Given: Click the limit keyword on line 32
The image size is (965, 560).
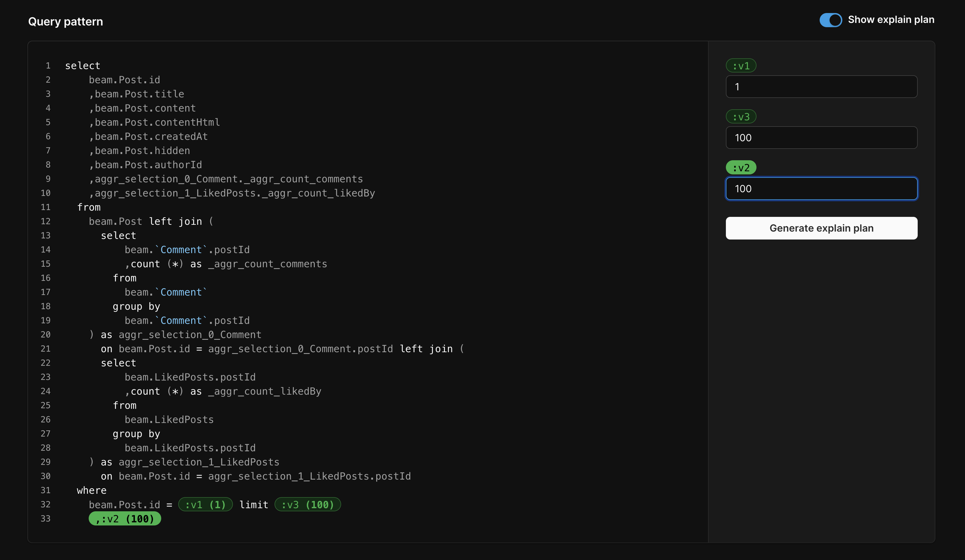Looking at the screenshot, I should [254, 505].
